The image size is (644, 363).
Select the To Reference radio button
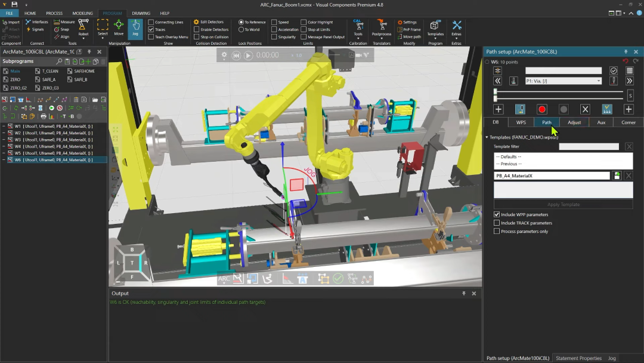pos(241,22)
